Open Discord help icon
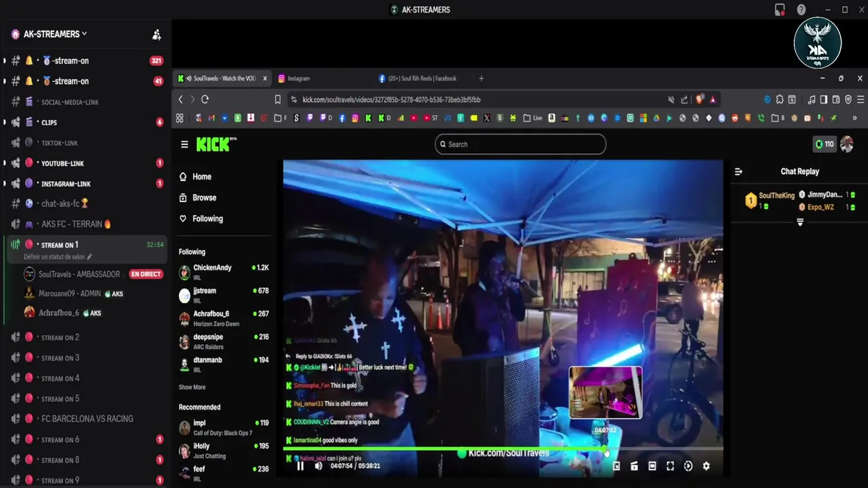 click(x=802, y=9)
